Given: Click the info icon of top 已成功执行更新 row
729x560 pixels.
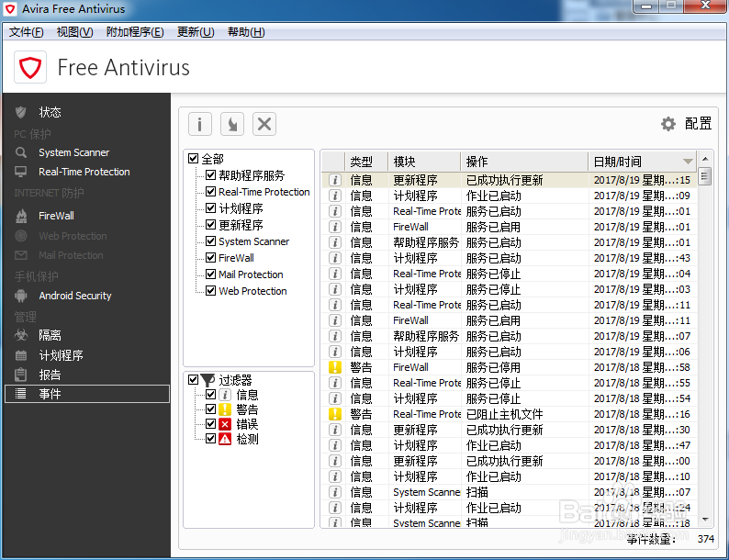Looking at the screenshot, I should (335, 180).
